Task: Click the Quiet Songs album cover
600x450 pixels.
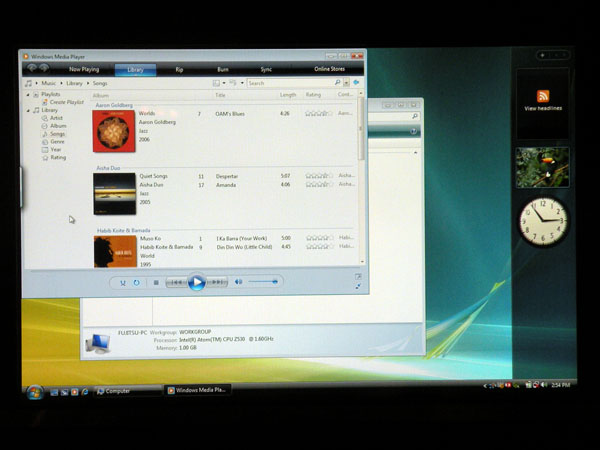Action: pyautogui.click(x=114, y=194)
